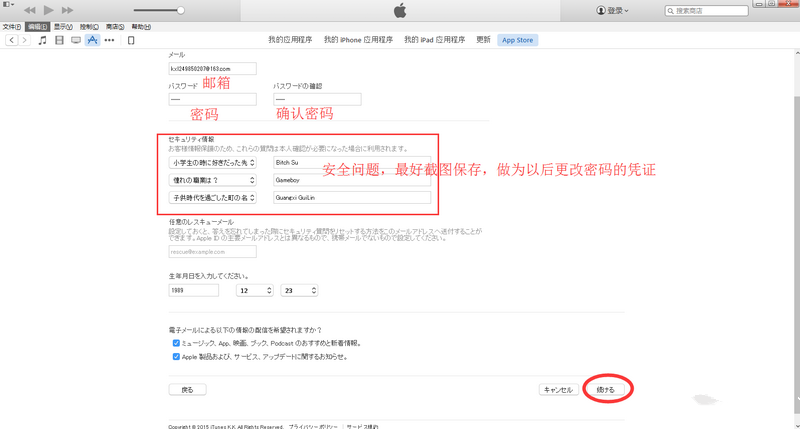800x429 pixels.
Task: Go back with the left arrow button
Action: [x=12, y=40]
